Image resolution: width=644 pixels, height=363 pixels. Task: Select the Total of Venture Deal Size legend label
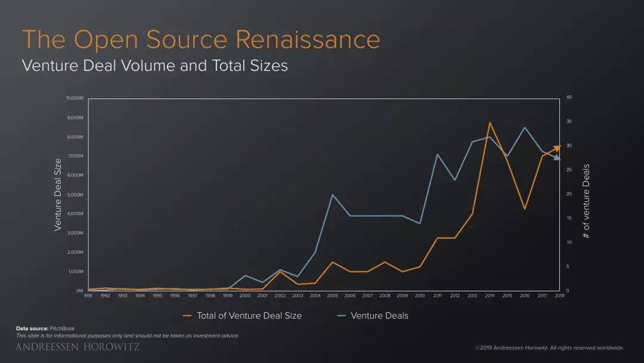pos(249,316)
